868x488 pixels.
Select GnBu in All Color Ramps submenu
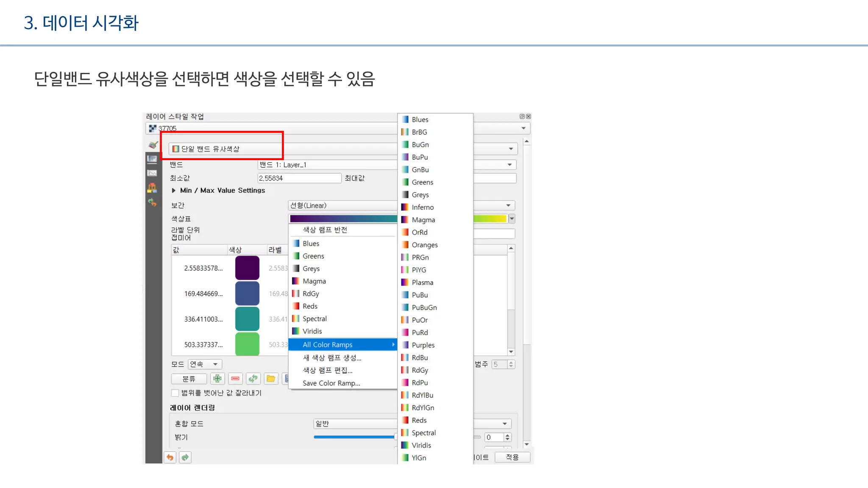(435, 169)
